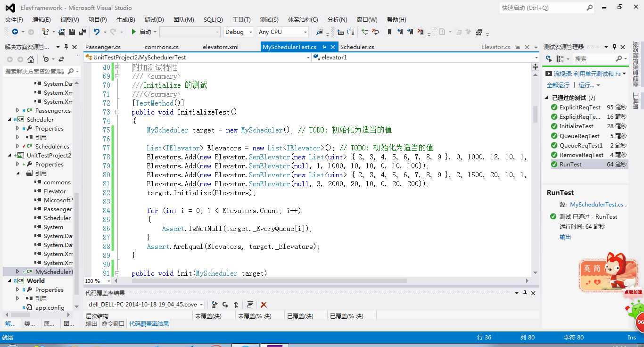644x347 pixels.
Task: Open the 生成(B) menu
Action: click(x=126, y=19)
